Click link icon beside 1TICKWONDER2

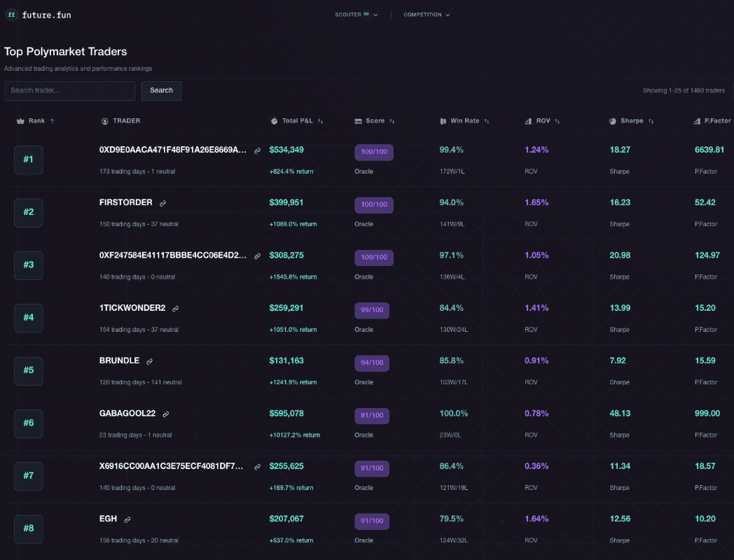pyautogui.click(x=176, y=309)
